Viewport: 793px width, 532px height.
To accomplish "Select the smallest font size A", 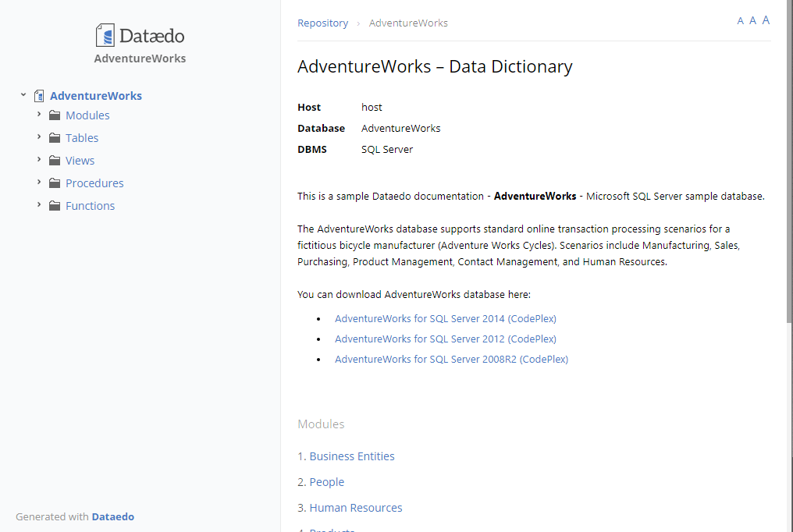I will 740,21.
